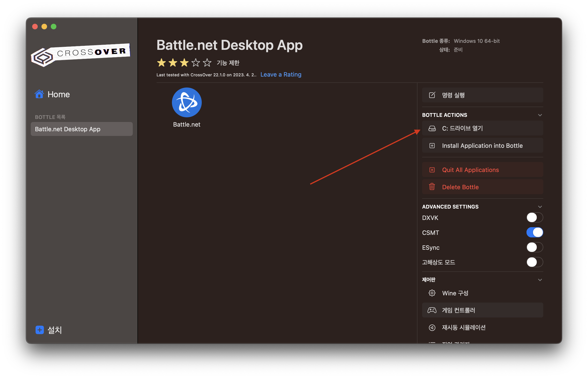588x378 pixels.
Task: Click the Delete Bottle trash icon
Action: (432, 187)
